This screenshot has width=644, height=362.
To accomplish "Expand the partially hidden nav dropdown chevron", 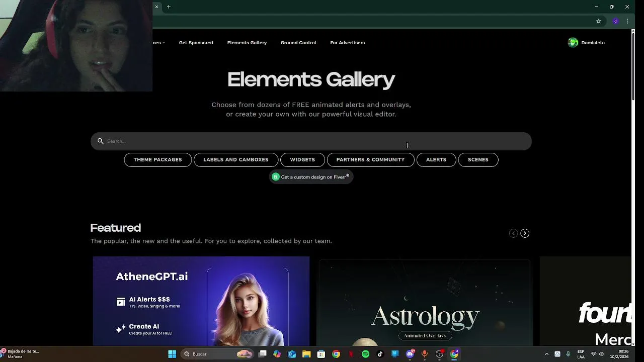I will (164, 43).
